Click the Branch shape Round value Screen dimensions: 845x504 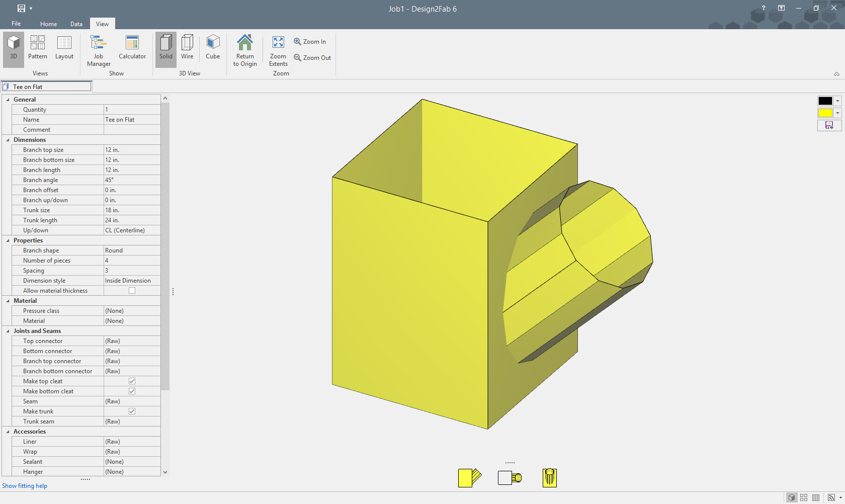coord(132,250)
